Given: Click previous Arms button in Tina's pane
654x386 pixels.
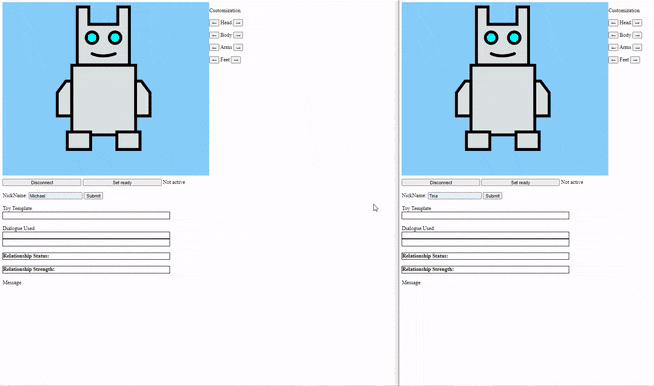Looking at the screenshot, I should 613,48.
